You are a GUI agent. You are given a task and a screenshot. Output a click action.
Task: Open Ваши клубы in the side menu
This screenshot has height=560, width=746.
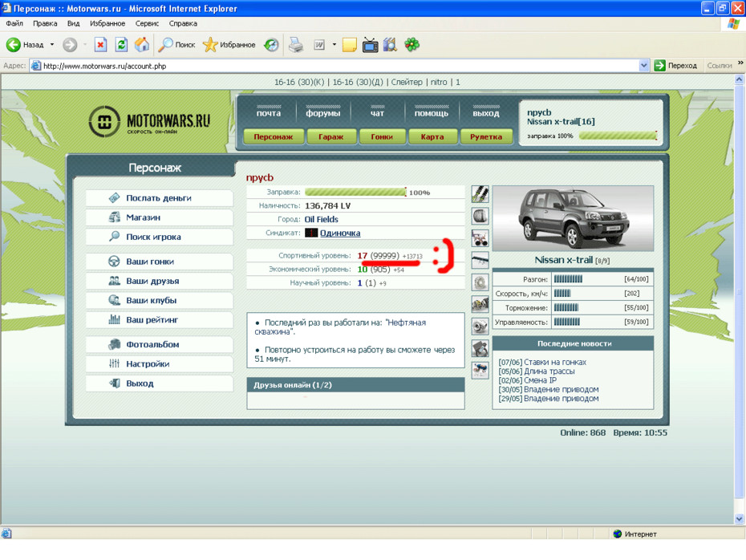[x=160, y=301]
